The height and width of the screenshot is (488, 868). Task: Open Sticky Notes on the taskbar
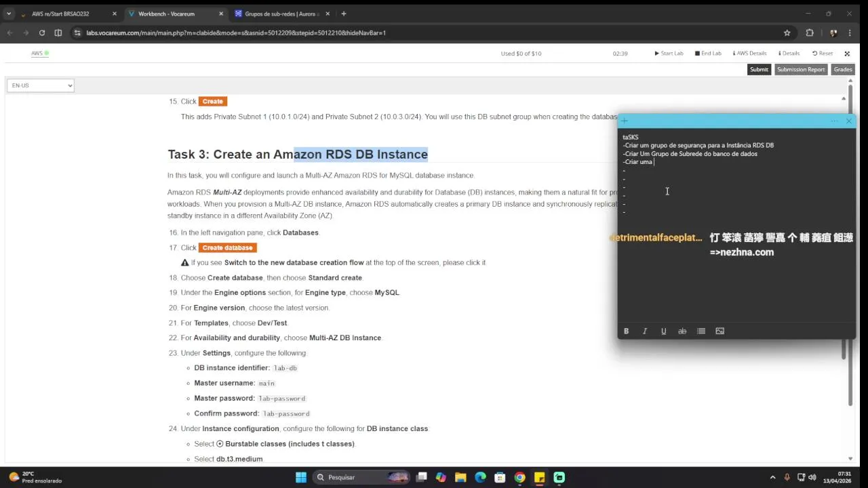(539, 477)
